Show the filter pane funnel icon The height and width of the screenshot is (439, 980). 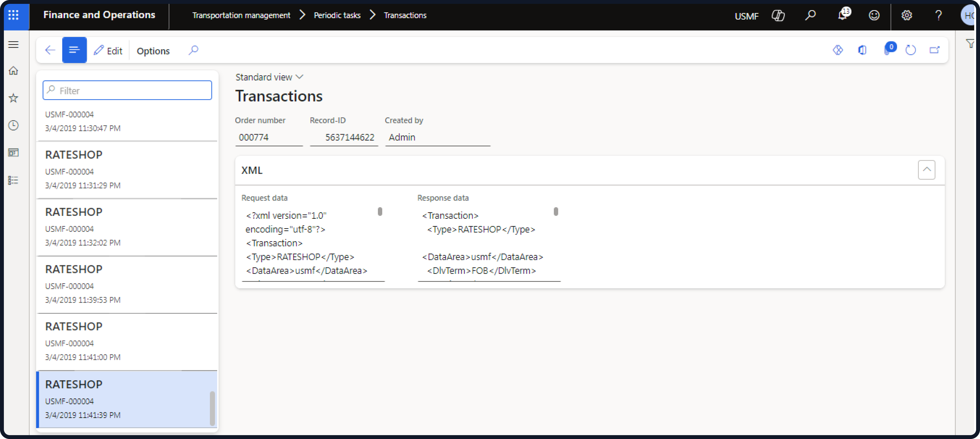point(971,44)
